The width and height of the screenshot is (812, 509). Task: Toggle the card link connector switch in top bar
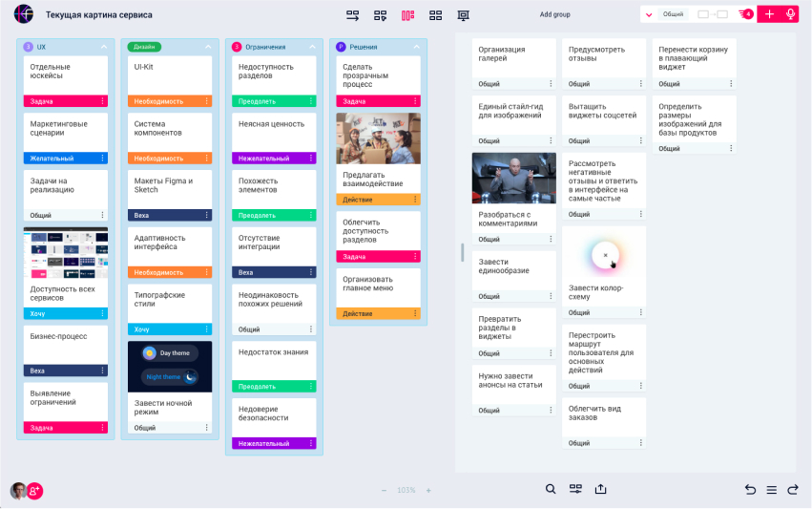713,14
